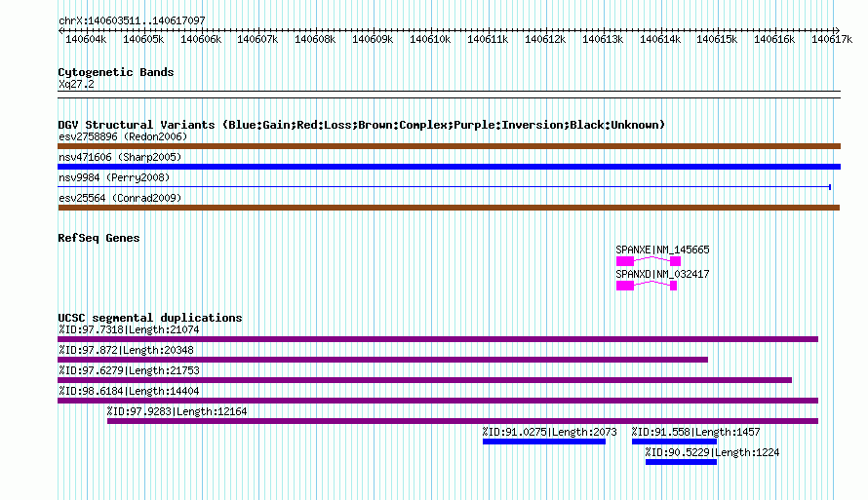Click the 140608k ruler tick label
Viewport: 868px width, 500px height.
(x=315, y=39)
